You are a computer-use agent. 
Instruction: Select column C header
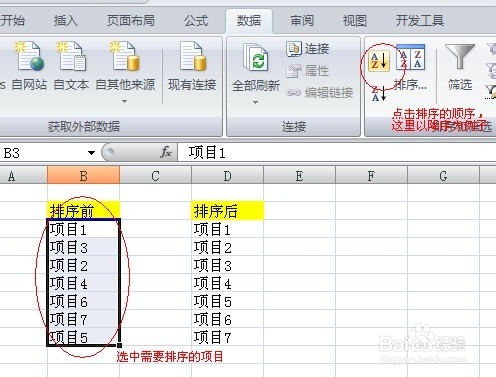click(x=155, y=176)
